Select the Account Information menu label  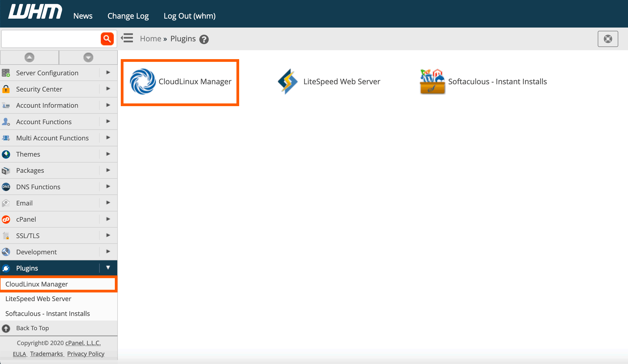pyautogui.click(x=47, y=105)
